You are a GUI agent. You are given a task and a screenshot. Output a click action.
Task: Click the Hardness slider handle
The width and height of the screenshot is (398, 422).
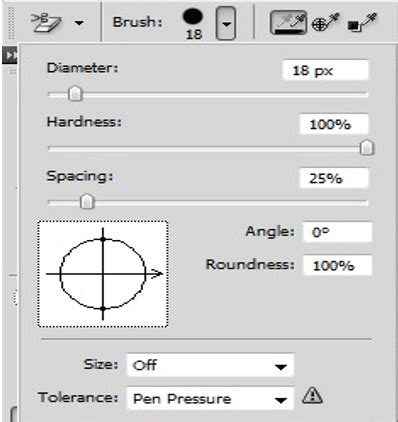point(367,147)
